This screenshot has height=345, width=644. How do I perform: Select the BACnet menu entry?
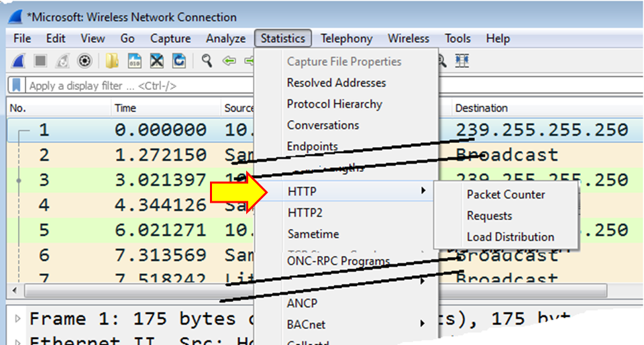pyautogui.click(x=306, y=324)
